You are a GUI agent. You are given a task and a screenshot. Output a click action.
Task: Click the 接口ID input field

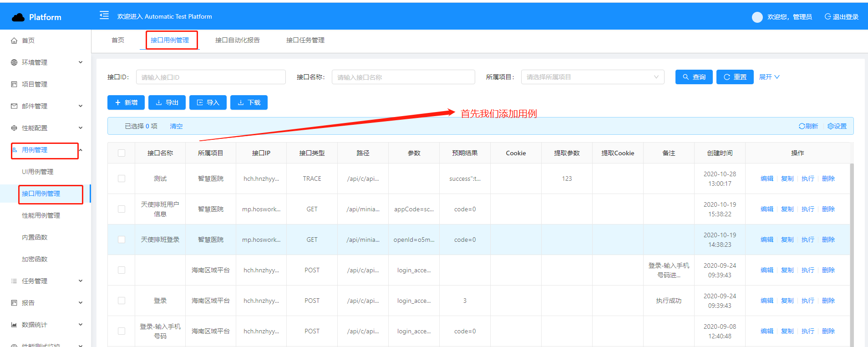tap(210, 77)
